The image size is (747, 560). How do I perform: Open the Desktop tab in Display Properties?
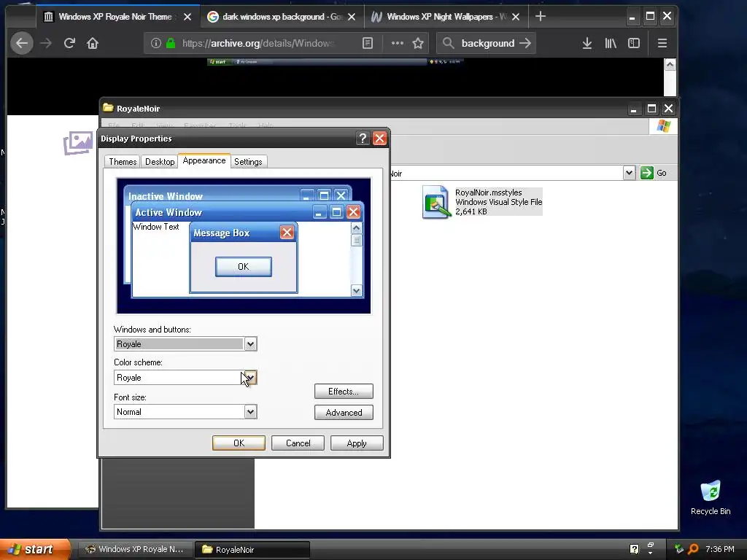(160, 162)
